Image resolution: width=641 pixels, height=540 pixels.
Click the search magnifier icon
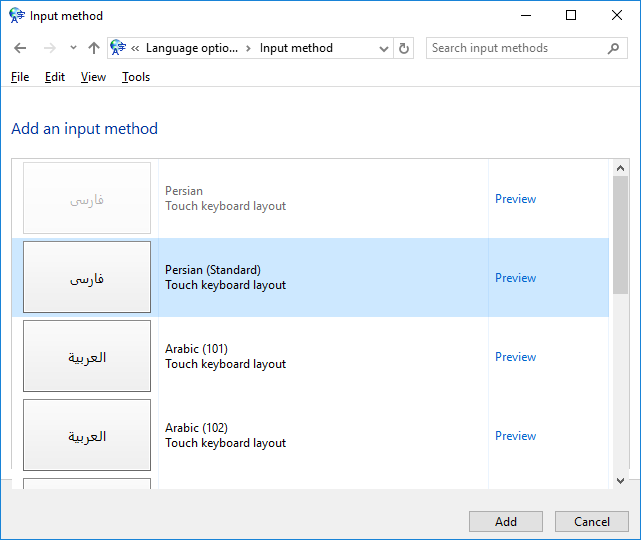coord(614,48)
